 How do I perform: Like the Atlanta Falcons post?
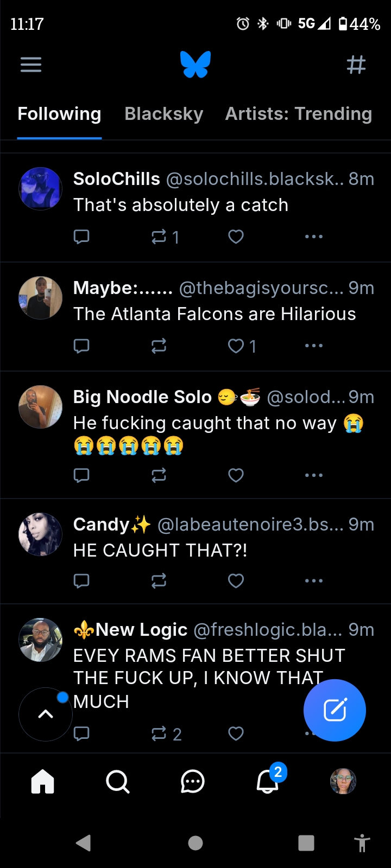point(236,346)
